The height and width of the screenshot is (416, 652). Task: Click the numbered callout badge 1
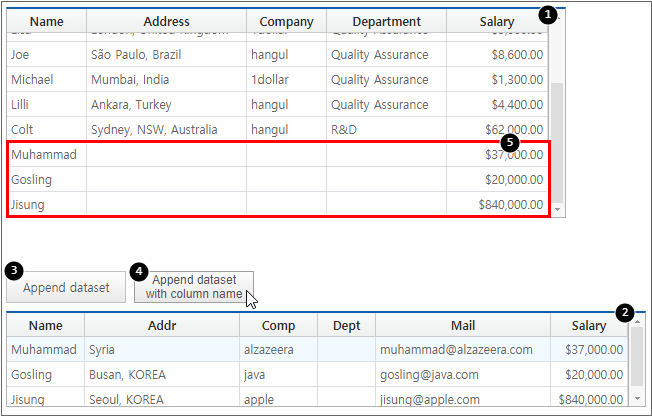click(x=546, y=14)
